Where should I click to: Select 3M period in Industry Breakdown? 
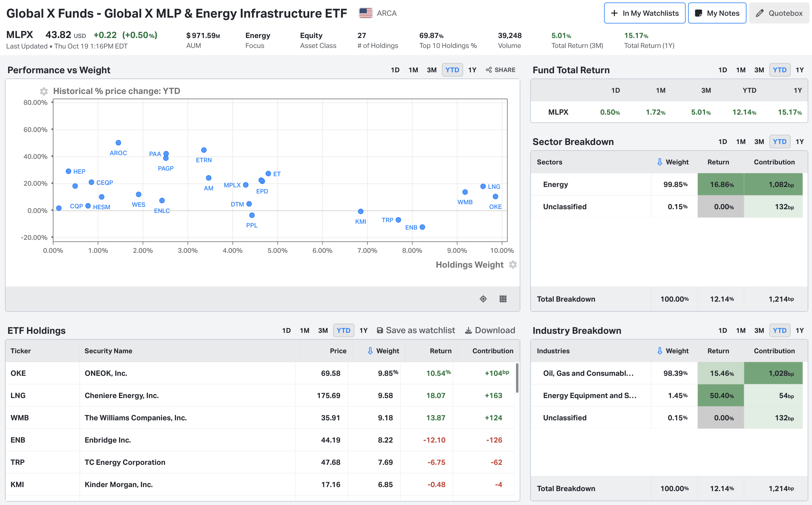click(759, 330)
